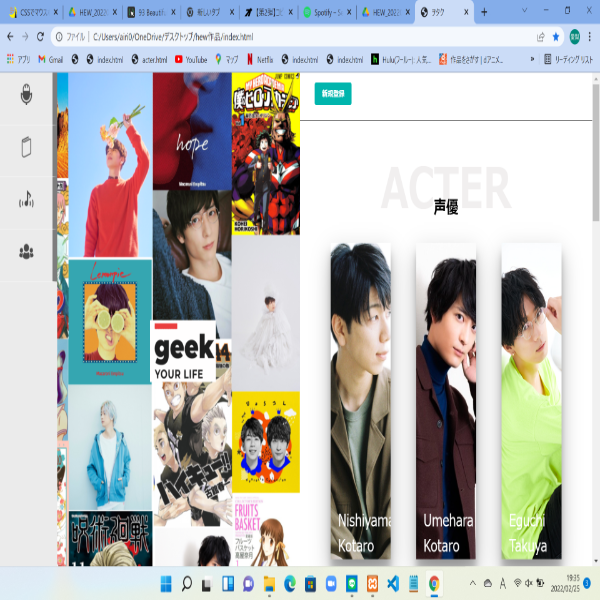Reload the page with the browser refresh icon
The width and height of the screenshot is (600, 600).
40,36
